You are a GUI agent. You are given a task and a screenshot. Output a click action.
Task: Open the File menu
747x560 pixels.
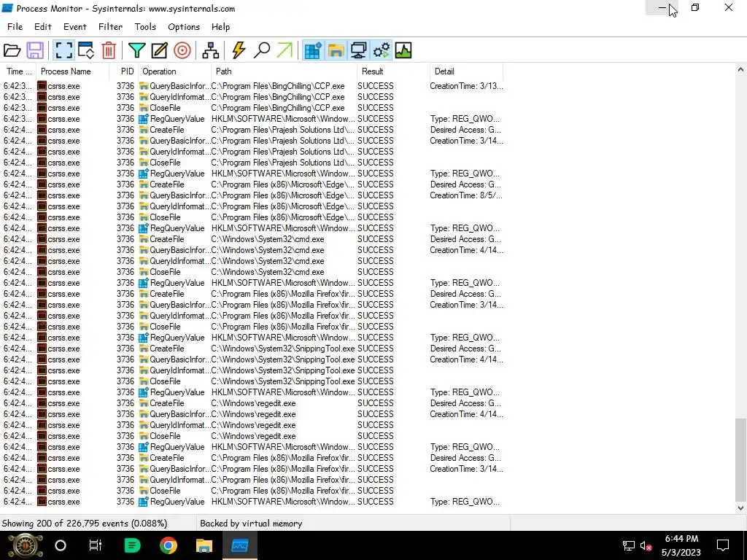[15, 27]
